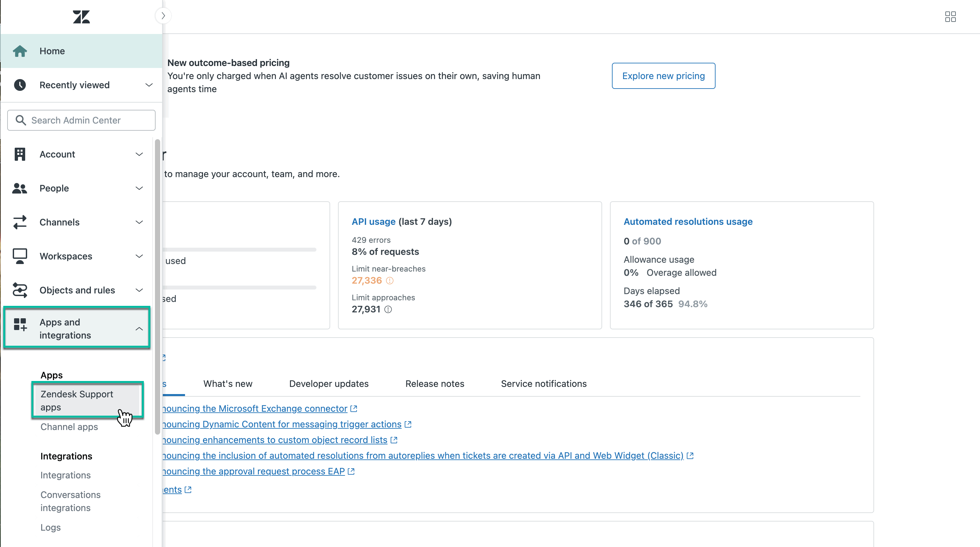
Task: Select the Channels arrows icon
Action: pyautogui.click(x=20, y=222)
